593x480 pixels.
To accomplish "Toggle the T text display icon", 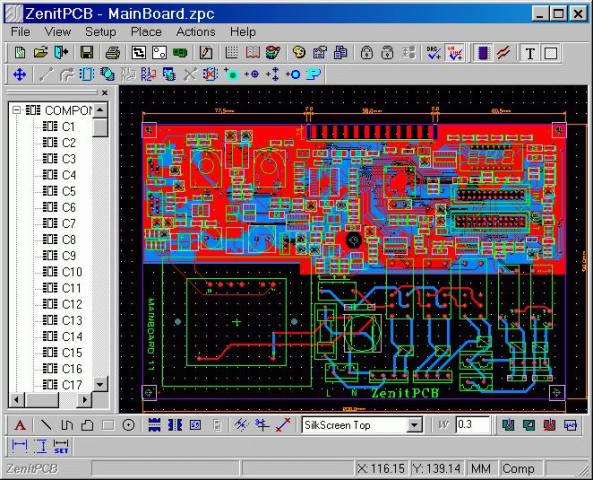I will (530, 53).
